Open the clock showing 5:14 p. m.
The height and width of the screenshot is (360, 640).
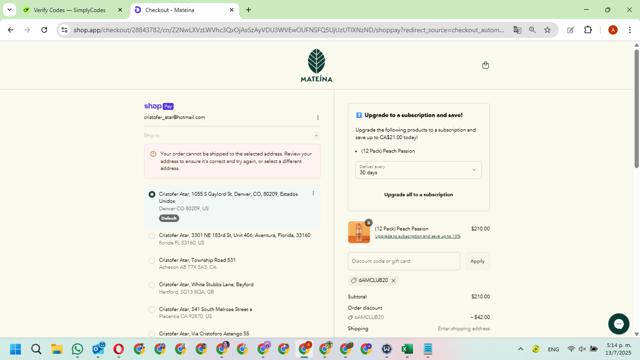tap(618, 349)
